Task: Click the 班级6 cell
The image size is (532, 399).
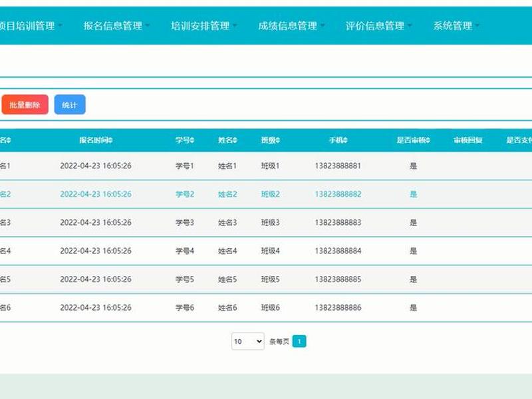Action: 270,308
